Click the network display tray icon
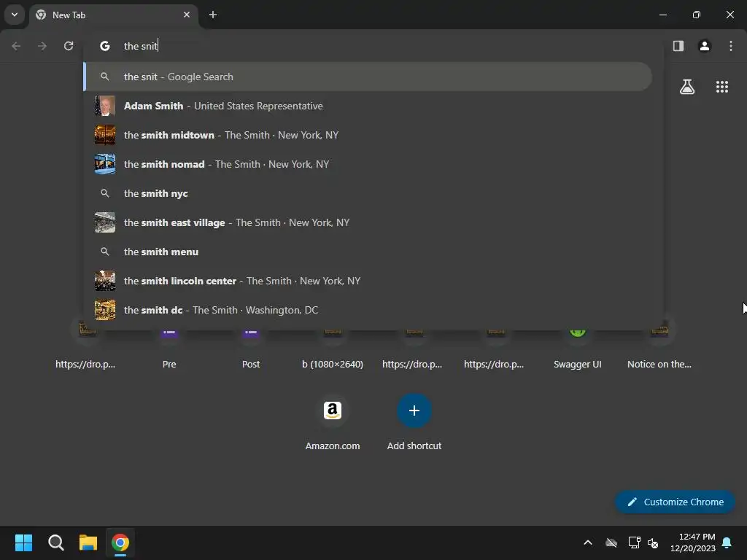 [634, 542]
